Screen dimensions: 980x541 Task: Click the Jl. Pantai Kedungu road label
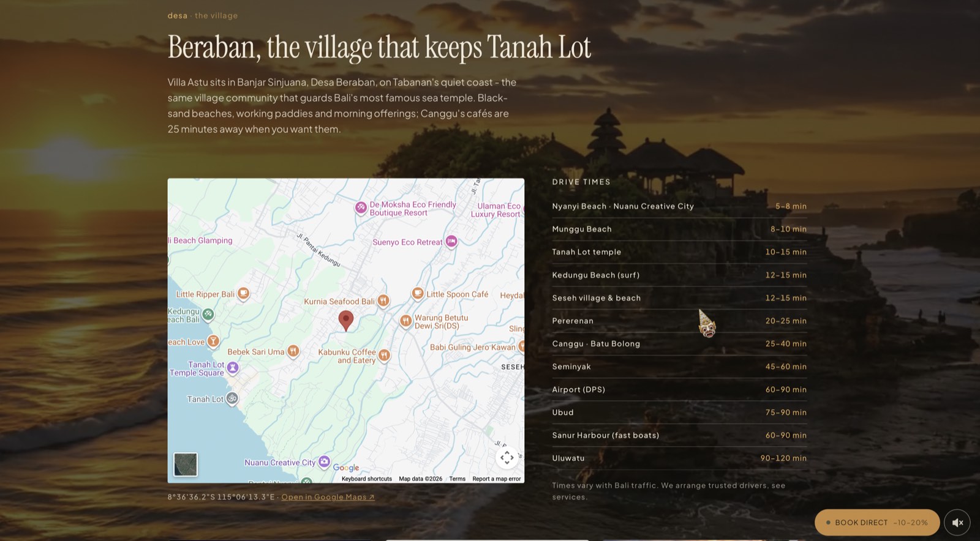[318, 250]
